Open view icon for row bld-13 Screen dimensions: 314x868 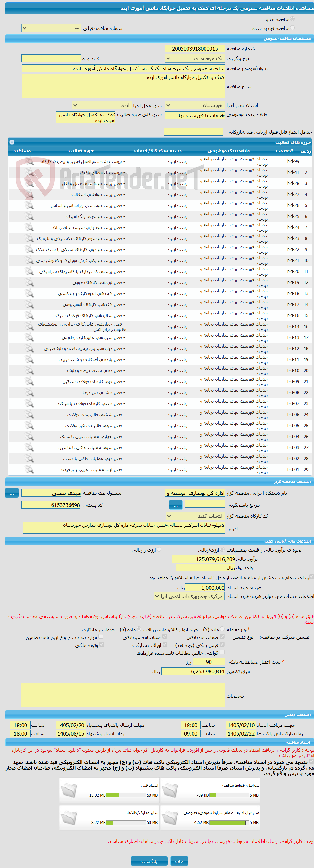29,337
